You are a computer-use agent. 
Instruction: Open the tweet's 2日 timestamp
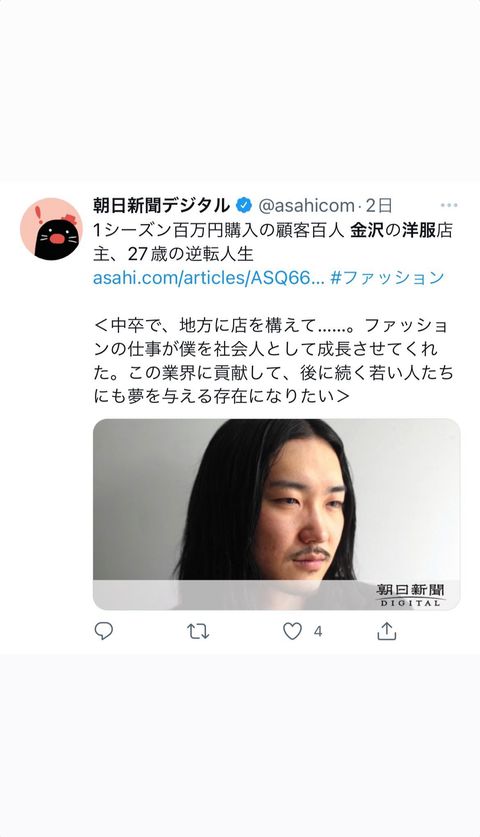point(379,206)
